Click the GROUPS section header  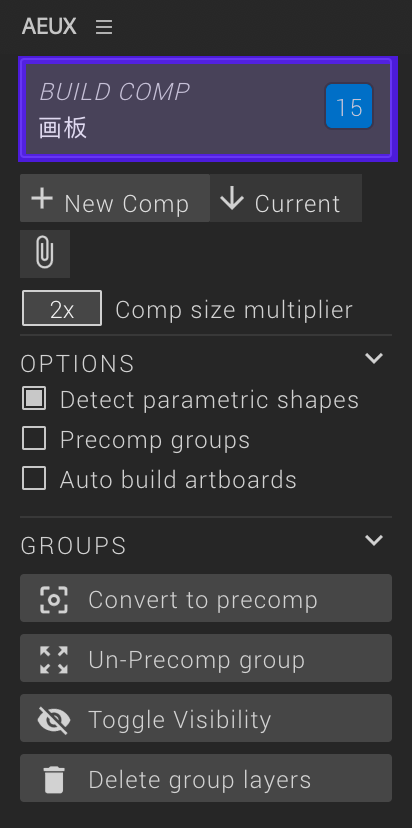point(73,546)
